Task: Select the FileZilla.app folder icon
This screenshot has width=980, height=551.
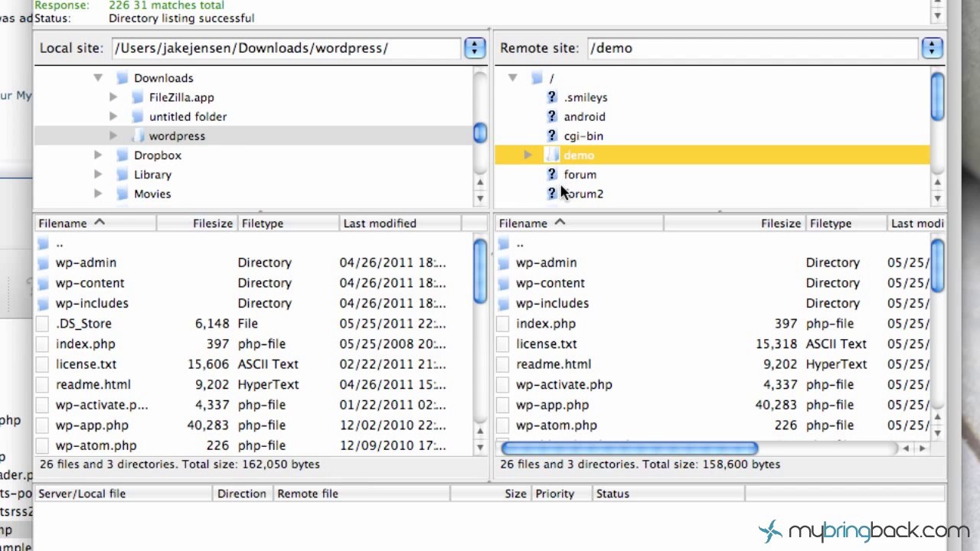Action: click(138, 97)
